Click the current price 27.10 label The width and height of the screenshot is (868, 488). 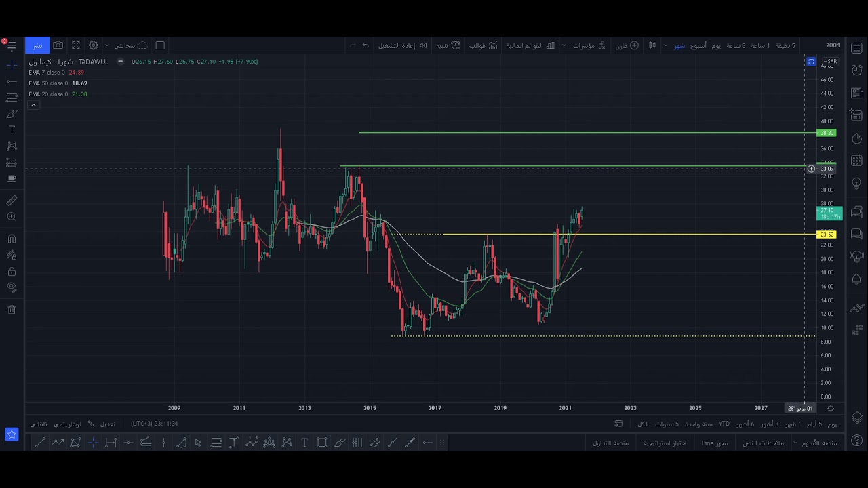[829, 213]
